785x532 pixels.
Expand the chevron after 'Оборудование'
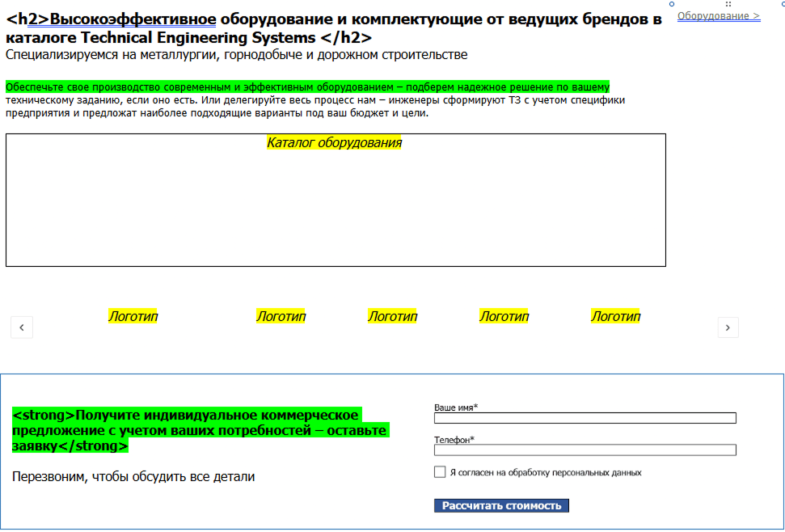(x=758, y=15)
